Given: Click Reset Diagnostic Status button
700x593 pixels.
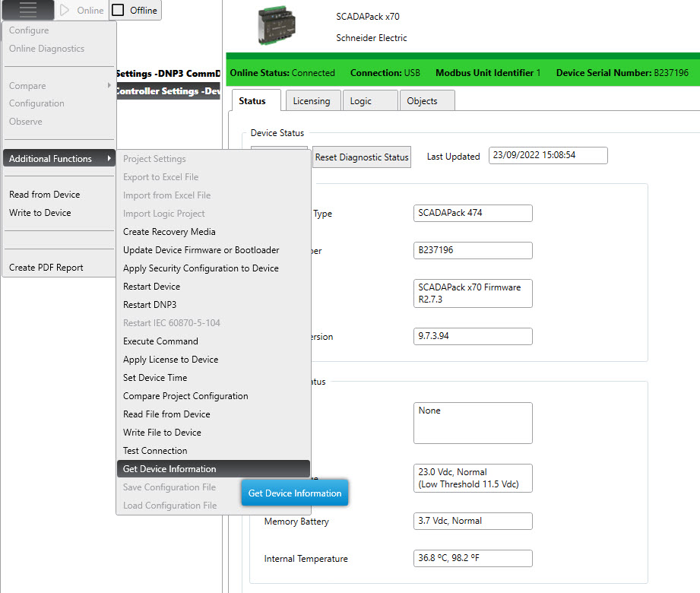Looking at the screenshot, I should click(362, 157).
